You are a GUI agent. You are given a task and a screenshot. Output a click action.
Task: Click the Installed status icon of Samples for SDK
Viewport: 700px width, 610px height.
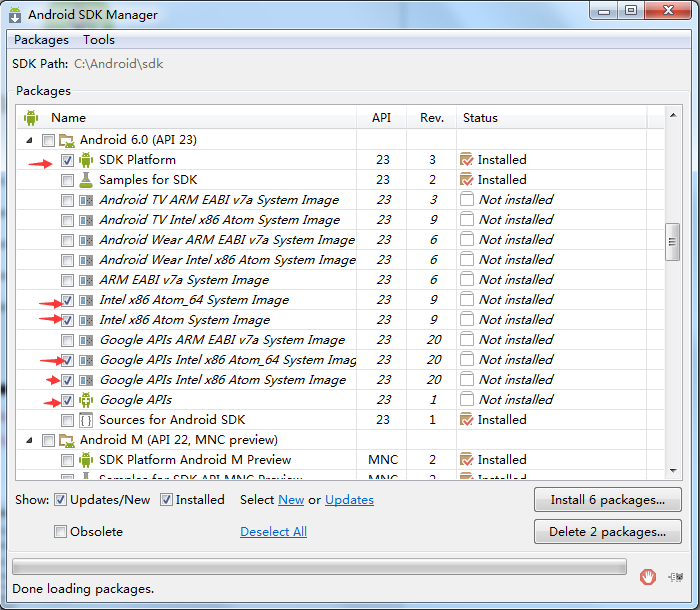click(x=467, y=180)
